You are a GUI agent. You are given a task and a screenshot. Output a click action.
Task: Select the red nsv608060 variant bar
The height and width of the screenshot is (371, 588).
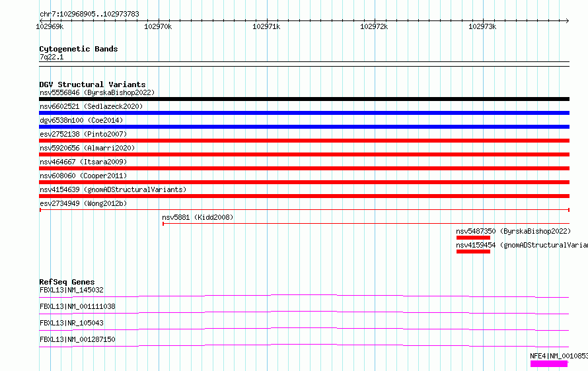304,182
